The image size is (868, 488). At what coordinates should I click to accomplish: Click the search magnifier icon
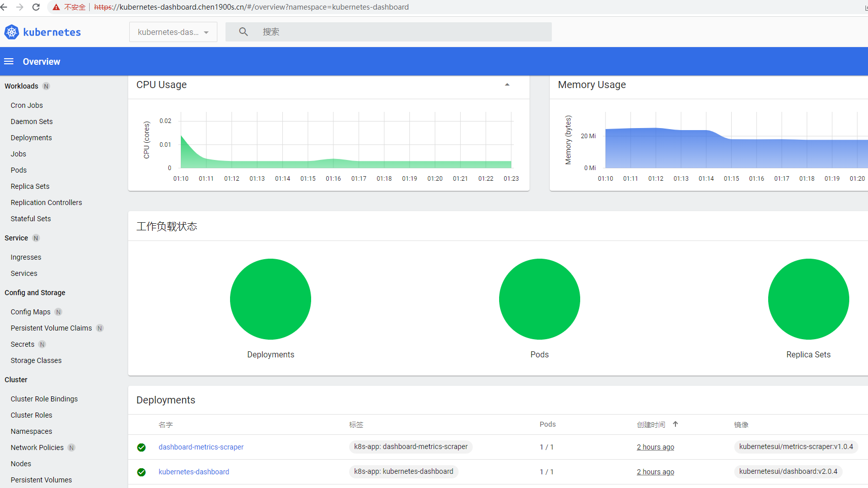pos(243,32)
